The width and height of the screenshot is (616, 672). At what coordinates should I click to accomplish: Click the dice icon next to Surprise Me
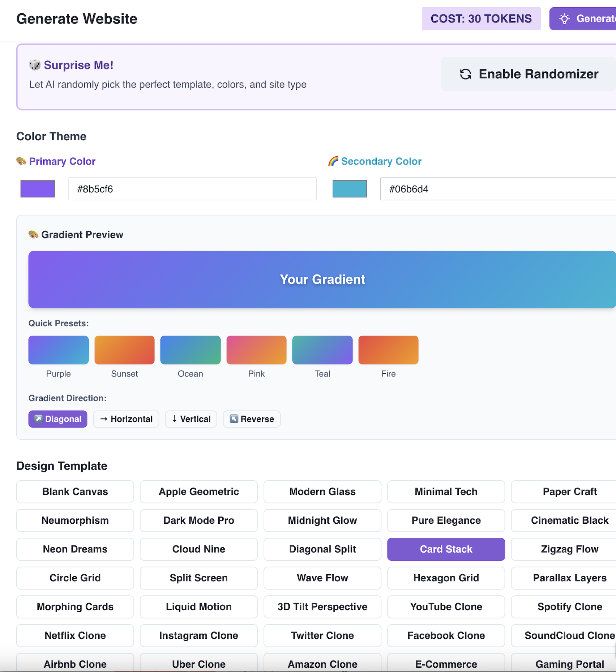click(x=34, y=65)
